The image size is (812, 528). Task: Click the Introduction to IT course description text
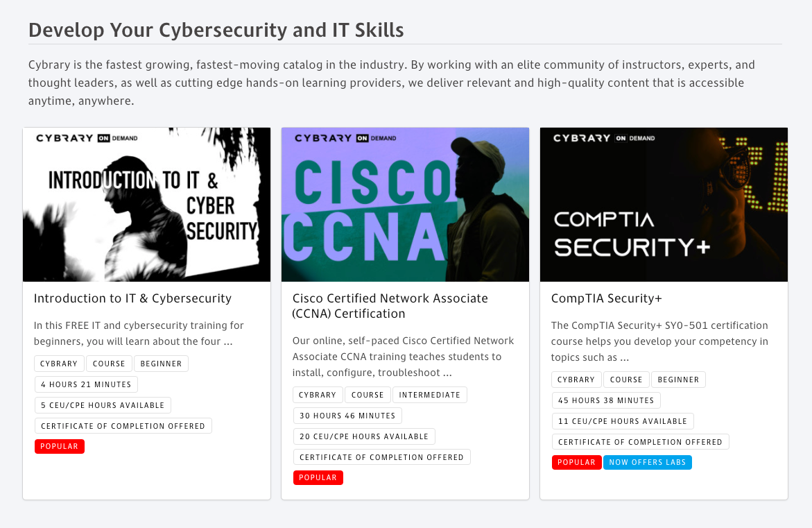[138, 333]
